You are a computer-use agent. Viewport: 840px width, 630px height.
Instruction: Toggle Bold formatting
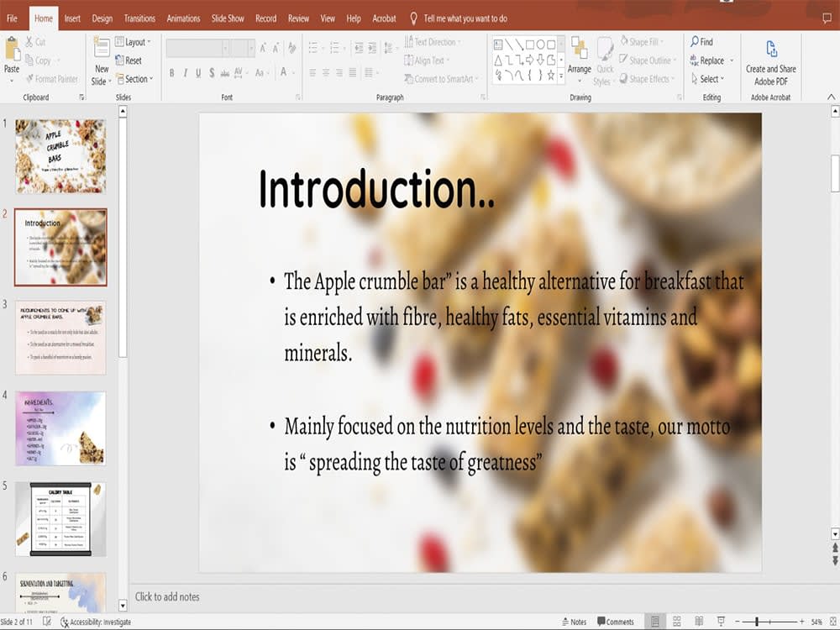pyautogui.click(x=171, y=73)
